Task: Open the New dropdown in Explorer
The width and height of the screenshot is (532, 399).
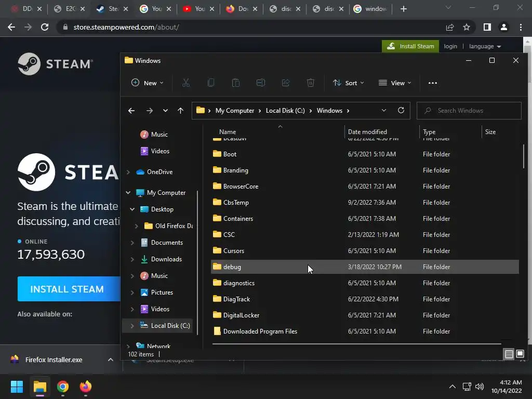Action: click(147, 83)
